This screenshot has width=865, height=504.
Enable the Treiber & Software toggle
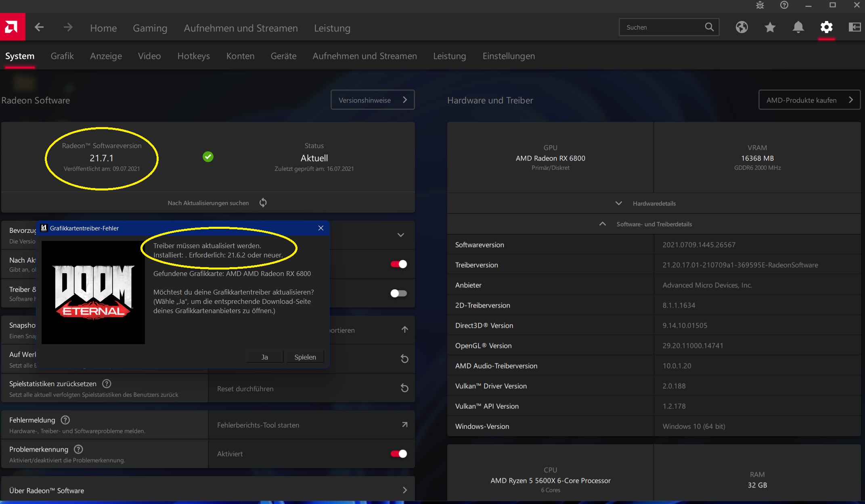coord(399,293)
